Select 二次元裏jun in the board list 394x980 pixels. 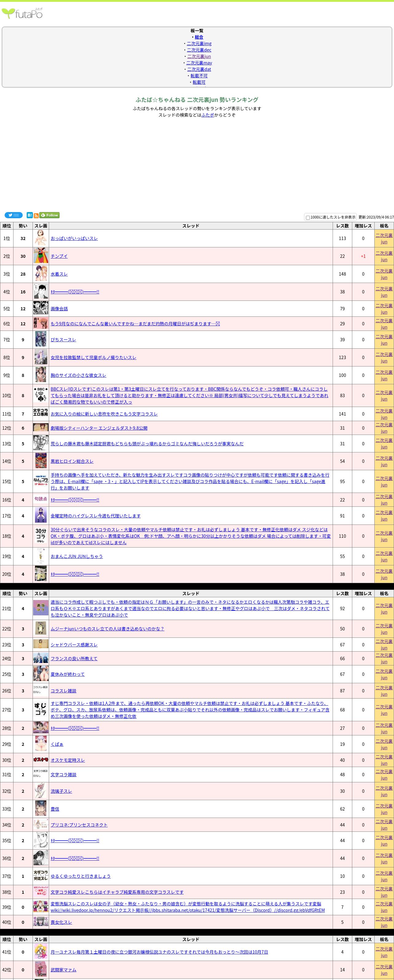coord(199,56)
